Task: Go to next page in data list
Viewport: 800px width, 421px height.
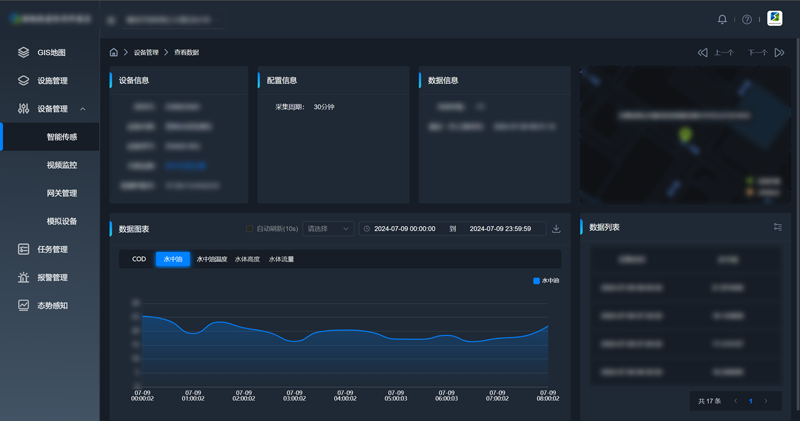Action: click(x=766, y=401)
